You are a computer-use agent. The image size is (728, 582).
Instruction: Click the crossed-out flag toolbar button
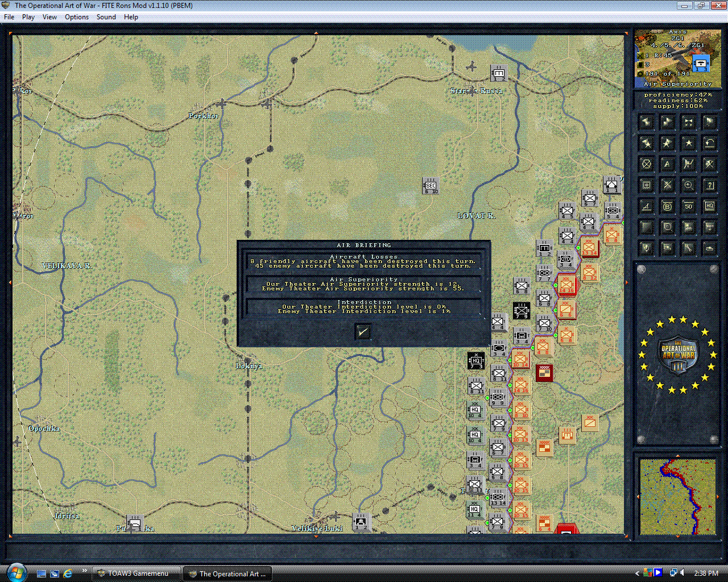click(709, 164)
